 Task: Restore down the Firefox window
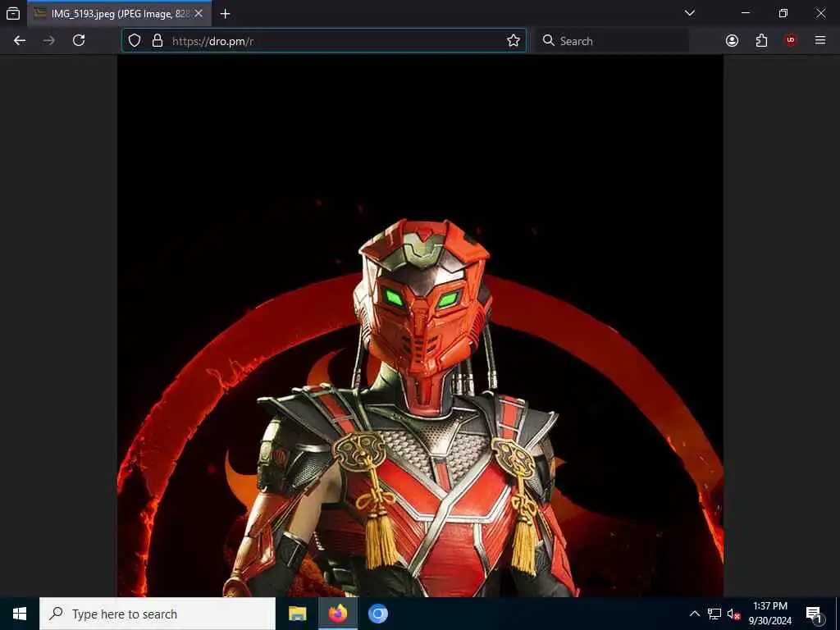(783, 13)
